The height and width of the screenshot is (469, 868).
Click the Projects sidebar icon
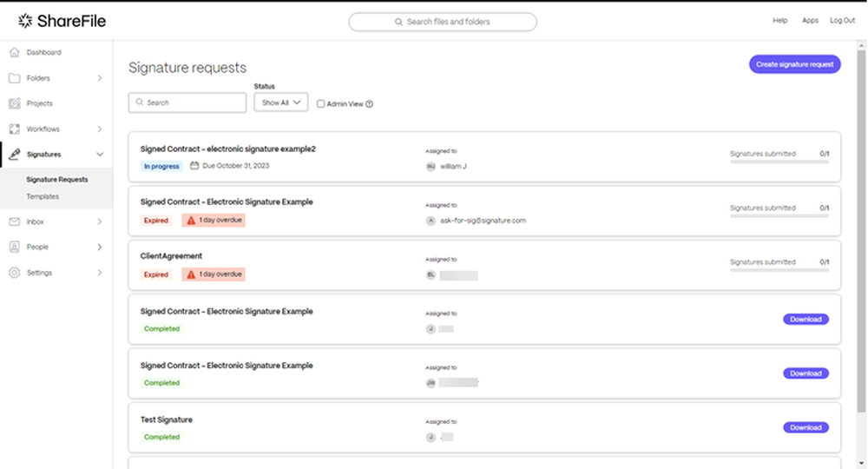pyautogui.click(x=14, y=103)
